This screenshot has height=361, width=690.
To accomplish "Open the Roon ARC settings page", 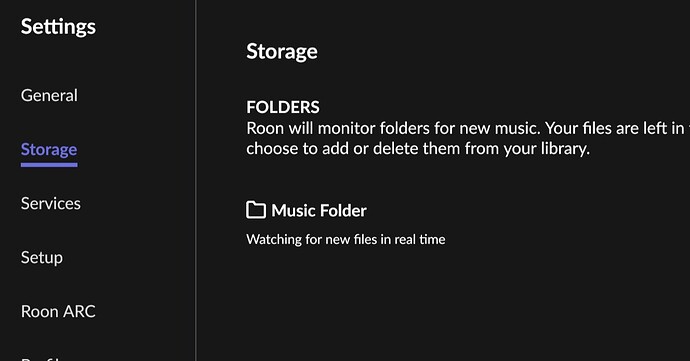I will coord(58,312).
